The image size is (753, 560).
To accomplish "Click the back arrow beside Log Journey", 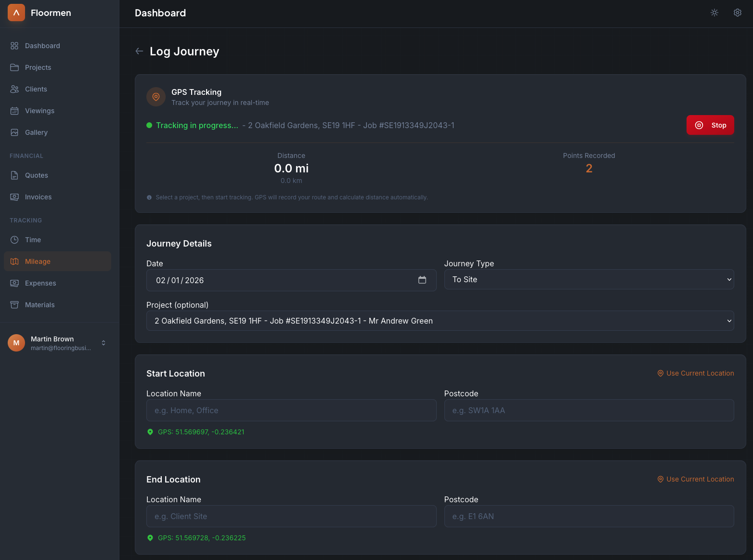I will pos(139,51).
